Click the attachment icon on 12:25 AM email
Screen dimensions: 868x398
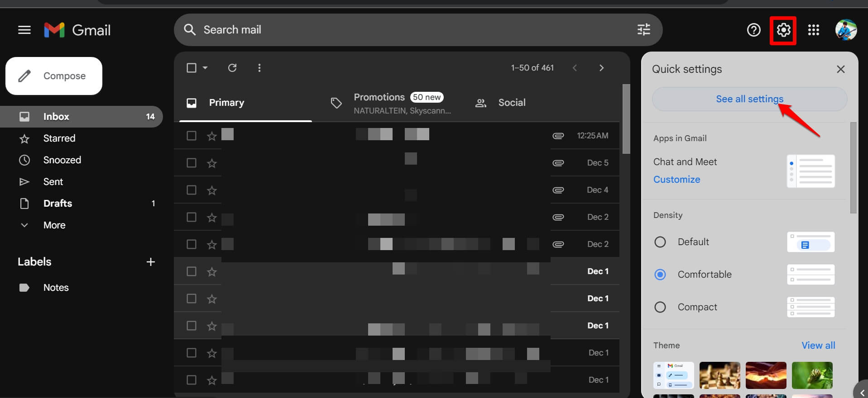point(558,136)
